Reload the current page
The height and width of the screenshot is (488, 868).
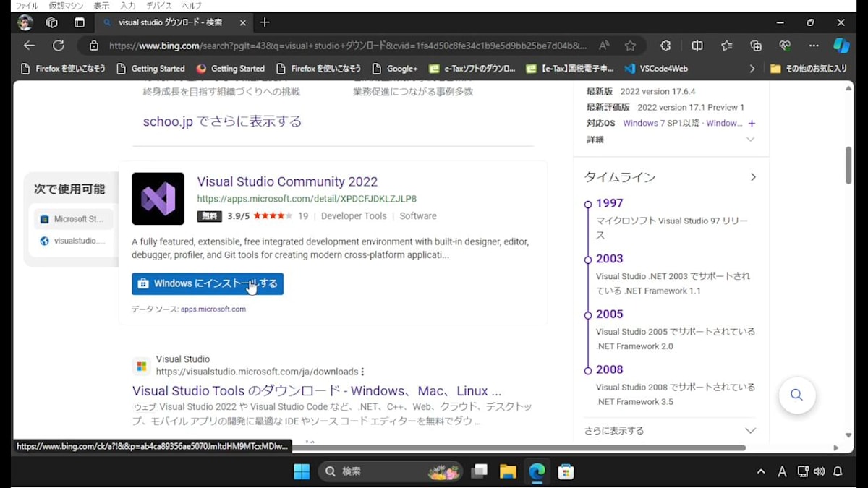pos(59,46)
